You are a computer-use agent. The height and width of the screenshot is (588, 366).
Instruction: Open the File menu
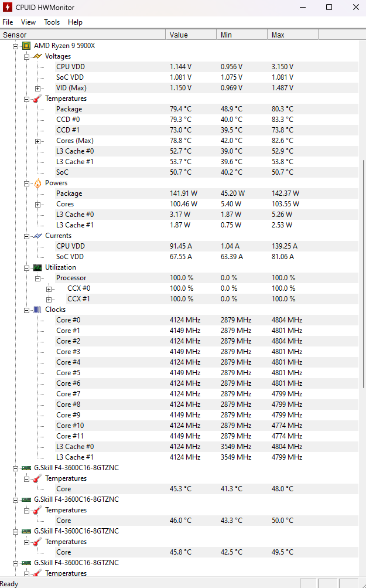(8, 22)
